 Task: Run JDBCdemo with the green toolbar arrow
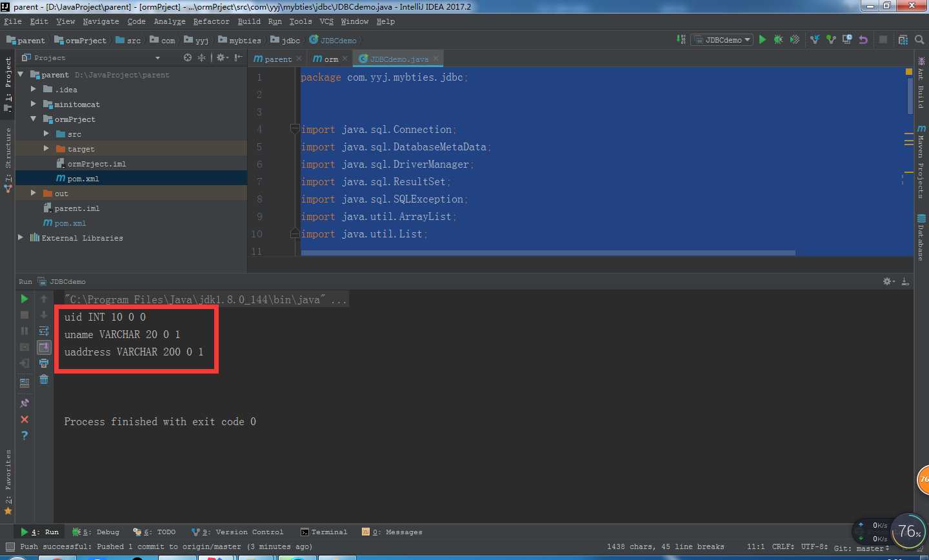tap(763, 40)
